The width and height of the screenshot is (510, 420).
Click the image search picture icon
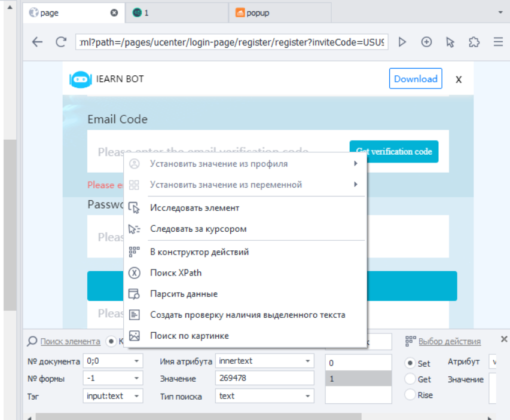(x=135, y=336)
